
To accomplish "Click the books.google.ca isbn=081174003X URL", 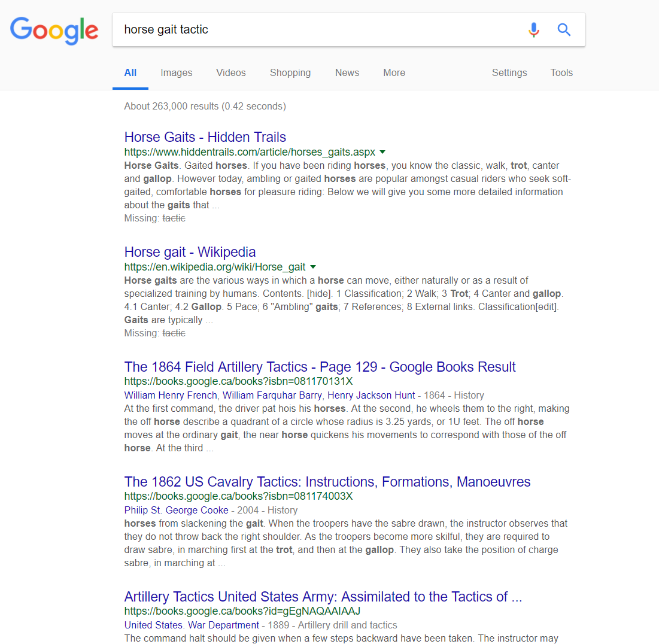I will (238, 496).
